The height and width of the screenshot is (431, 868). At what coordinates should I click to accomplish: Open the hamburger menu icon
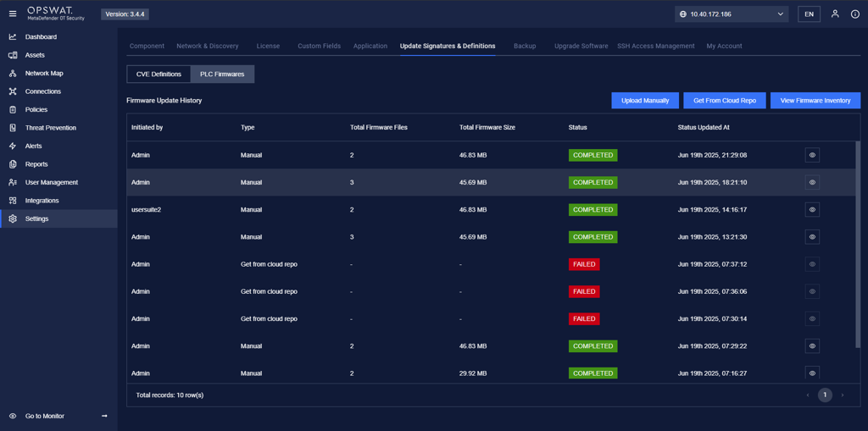[13, 14]
